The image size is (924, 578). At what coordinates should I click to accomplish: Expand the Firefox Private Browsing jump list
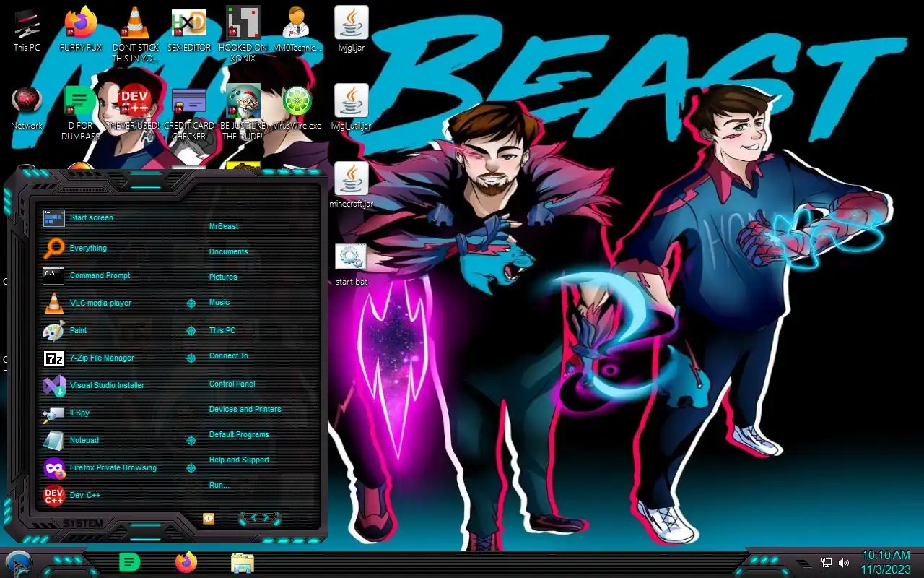[191, 468]
